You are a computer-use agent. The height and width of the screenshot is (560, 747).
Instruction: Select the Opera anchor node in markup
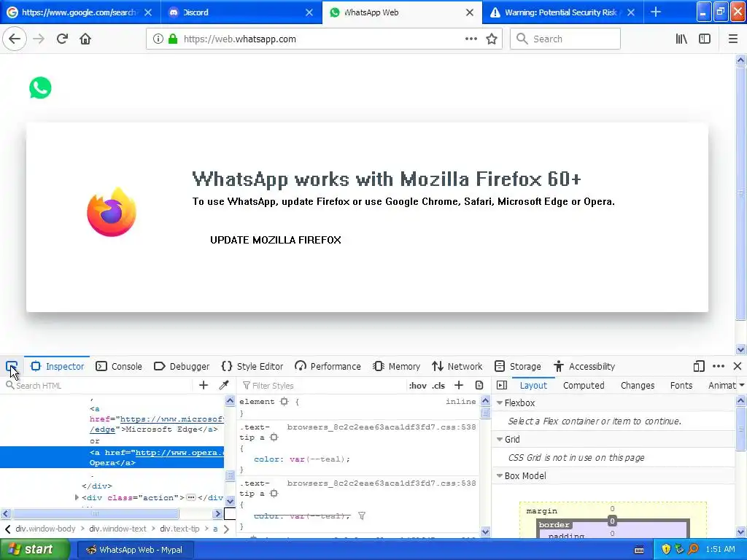[x=112, y=457]
